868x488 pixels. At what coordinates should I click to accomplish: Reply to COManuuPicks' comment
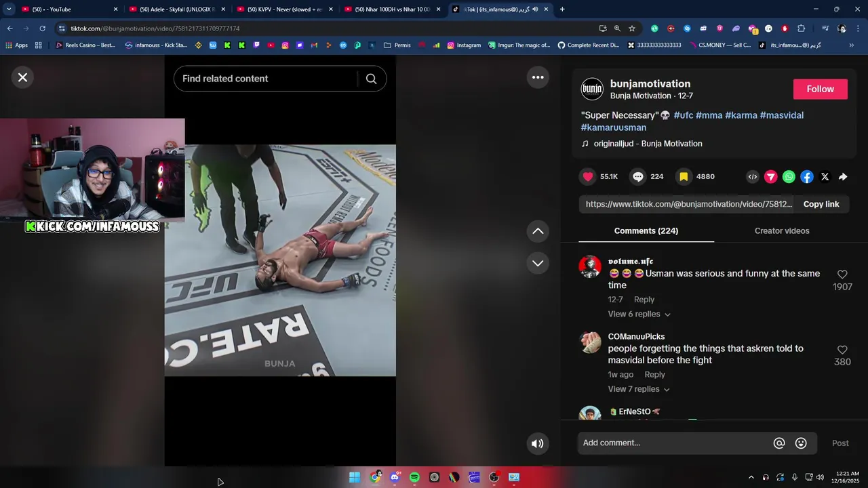tap(654, 375)
